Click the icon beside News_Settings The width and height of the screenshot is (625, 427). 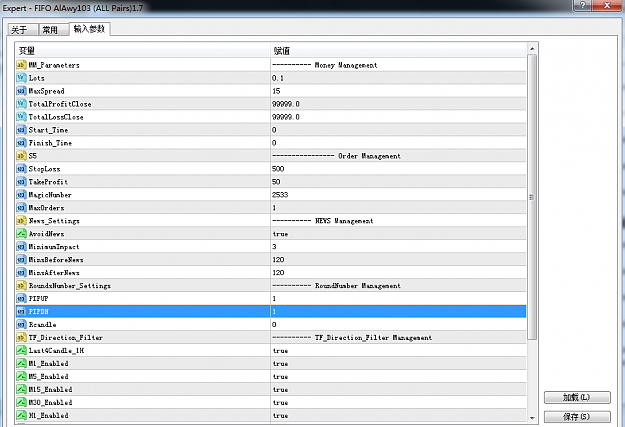(x=22, y=220)
